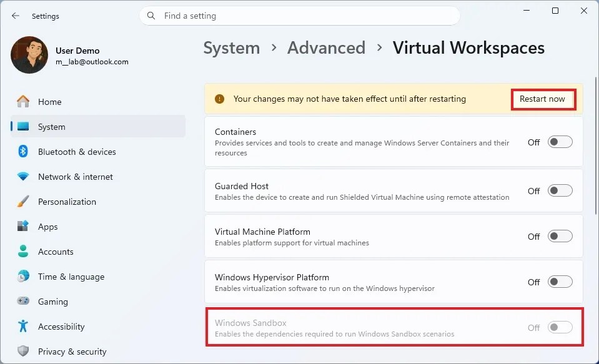This screenshot has height=364, width=599.
Task: Click the warning icon in restart banner
Action: point(219,99)
